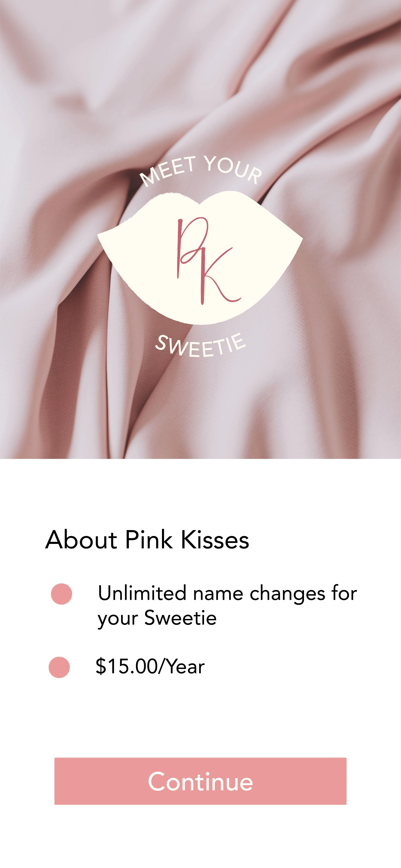This screenshot has width=401, height=868.
Task: Click the 'your Sweetie' line of text
Action: tap(157, 618)
